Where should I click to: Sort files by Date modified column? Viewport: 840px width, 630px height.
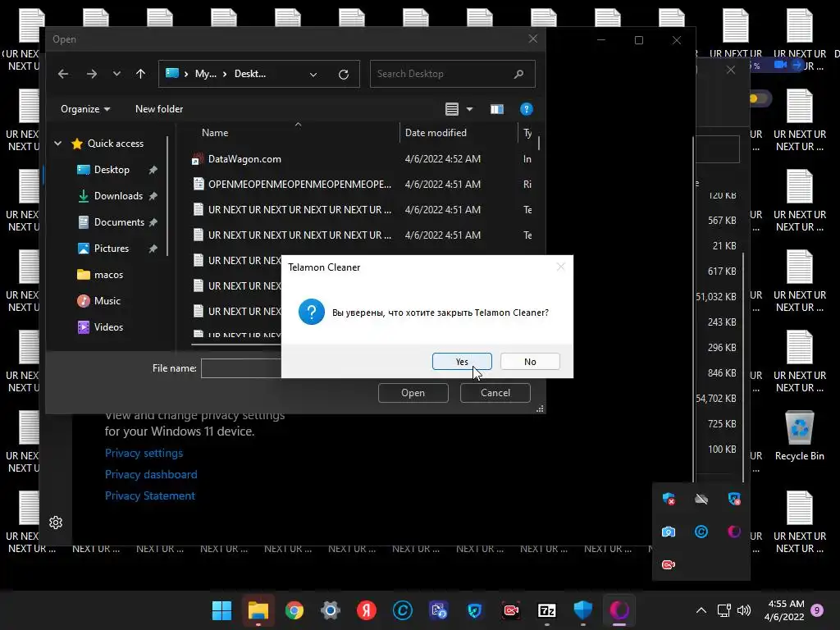(x=436, y=133)
